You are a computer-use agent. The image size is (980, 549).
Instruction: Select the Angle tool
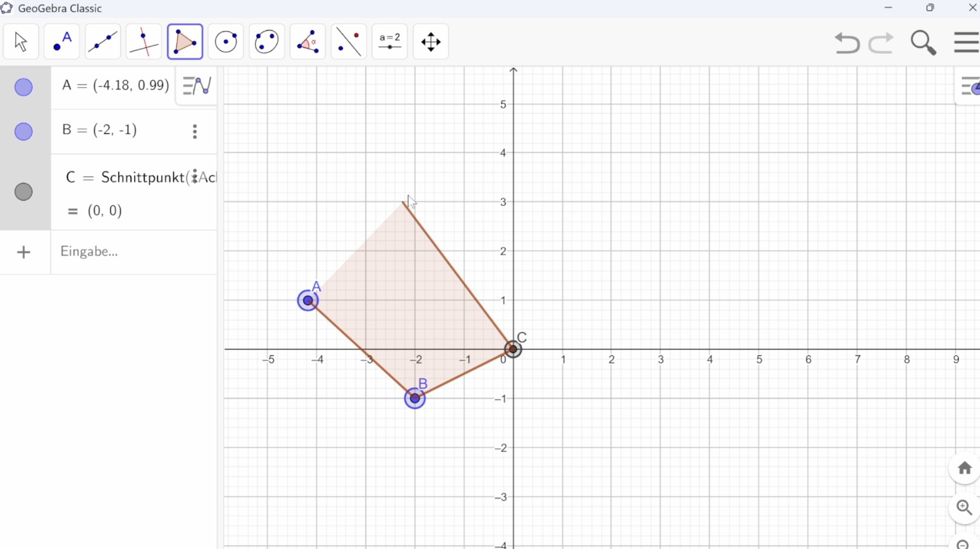pos(308,42)
